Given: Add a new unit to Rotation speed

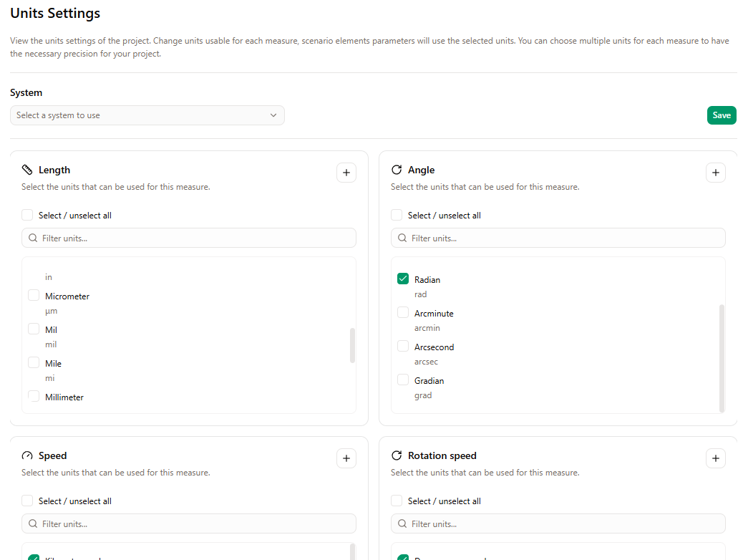Looking at the screenshot, I should [x=716, y=458].
